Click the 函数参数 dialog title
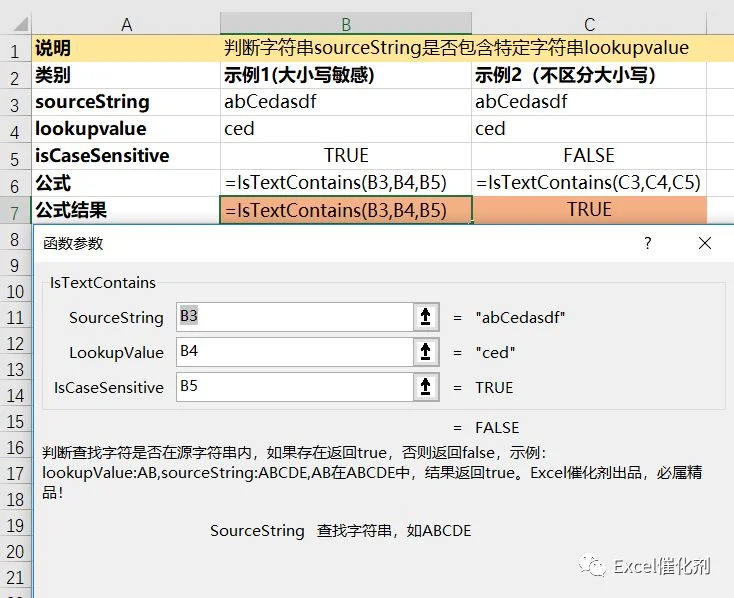Viewport: 734px width, 598px height. [73, 244]
